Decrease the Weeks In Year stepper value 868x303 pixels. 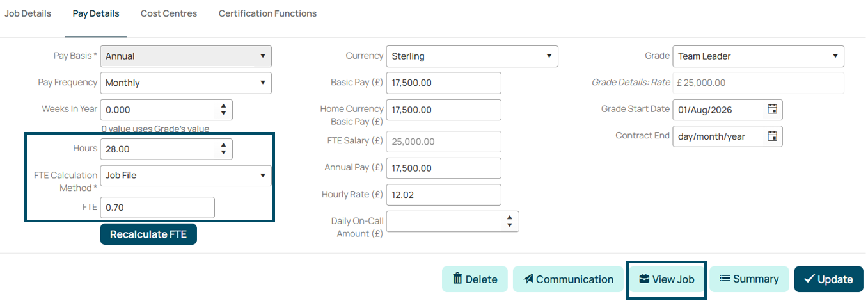(223, 113)
